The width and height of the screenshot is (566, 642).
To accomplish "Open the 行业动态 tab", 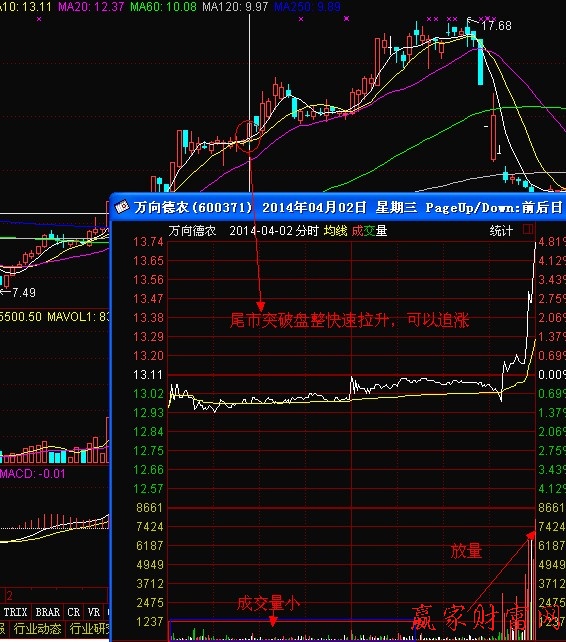I will pos(37,629).
